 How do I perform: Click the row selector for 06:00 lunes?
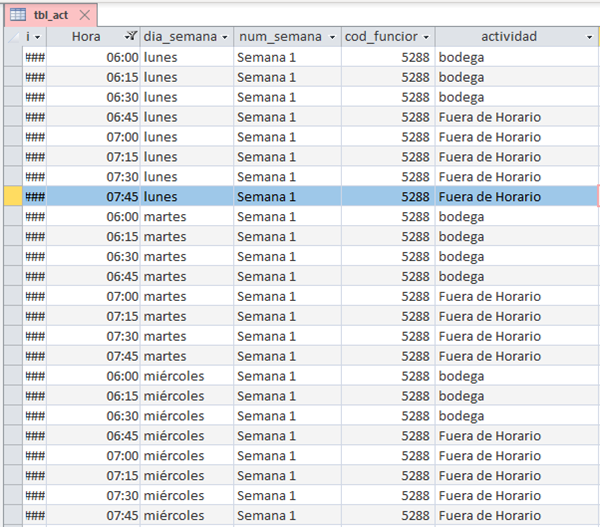coord(11,57)
